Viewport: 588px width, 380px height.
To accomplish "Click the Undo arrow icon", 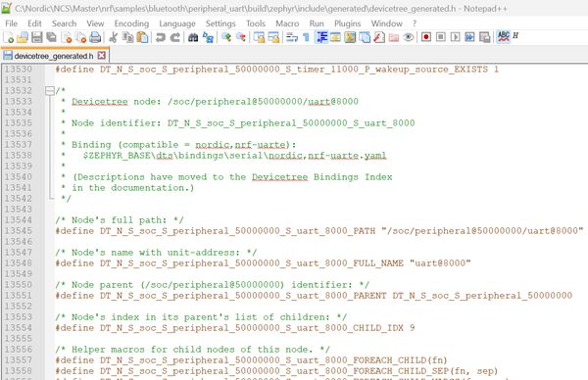I will click(161, 37).
